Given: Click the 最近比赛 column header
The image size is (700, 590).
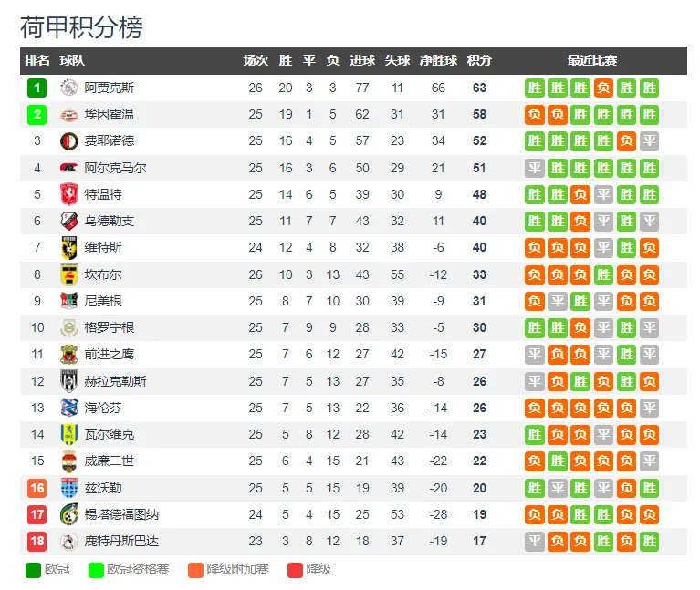Looking at the screenshot, I should pos(591,61).
